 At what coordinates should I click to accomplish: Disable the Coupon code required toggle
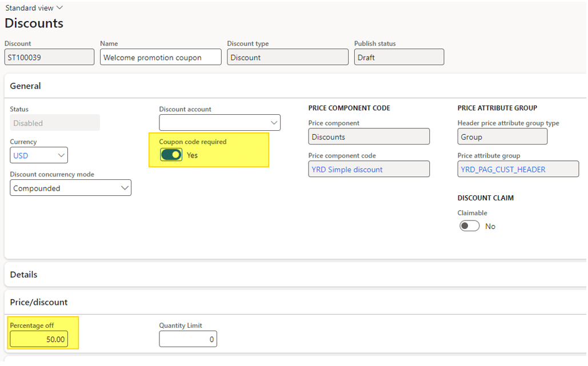click(170, 155)
